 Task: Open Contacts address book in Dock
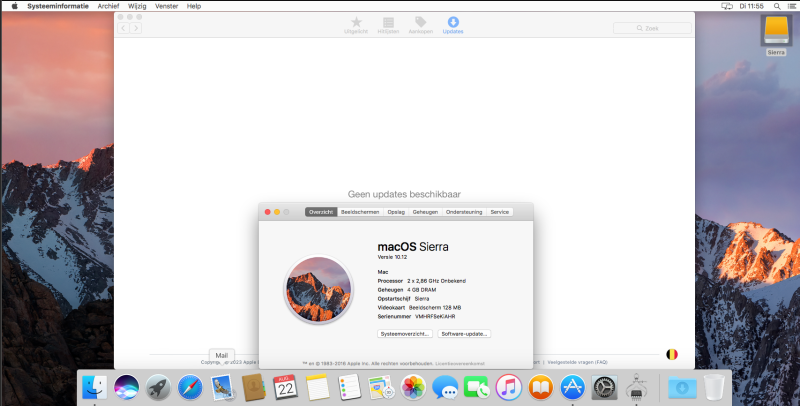click(x=254, y=388)
